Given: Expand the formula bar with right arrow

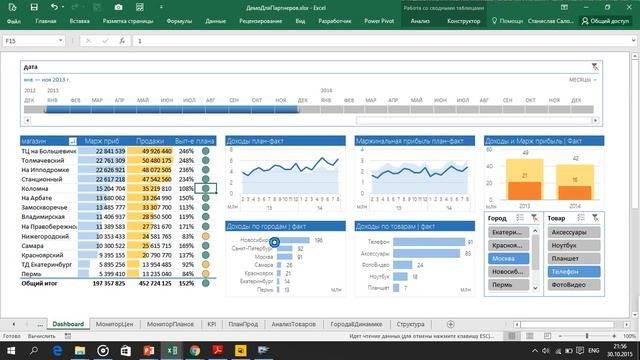Looking at the screenshot, I should click(633, 41).
